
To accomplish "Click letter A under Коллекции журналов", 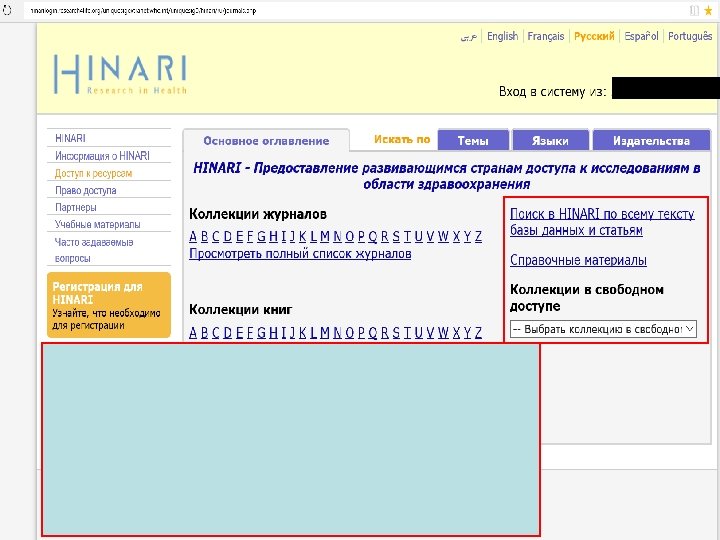I will click(193, 236).
